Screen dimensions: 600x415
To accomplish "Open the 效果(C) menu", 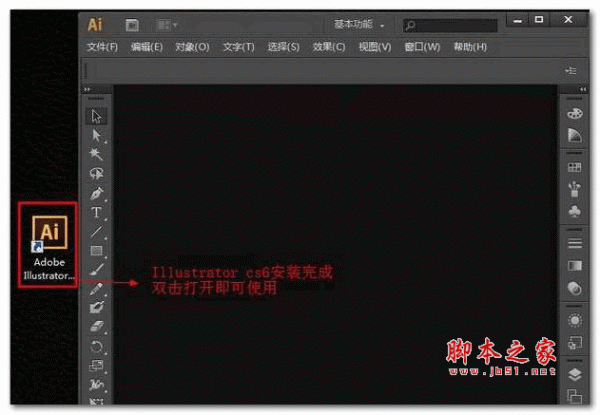I will (329, 47).
